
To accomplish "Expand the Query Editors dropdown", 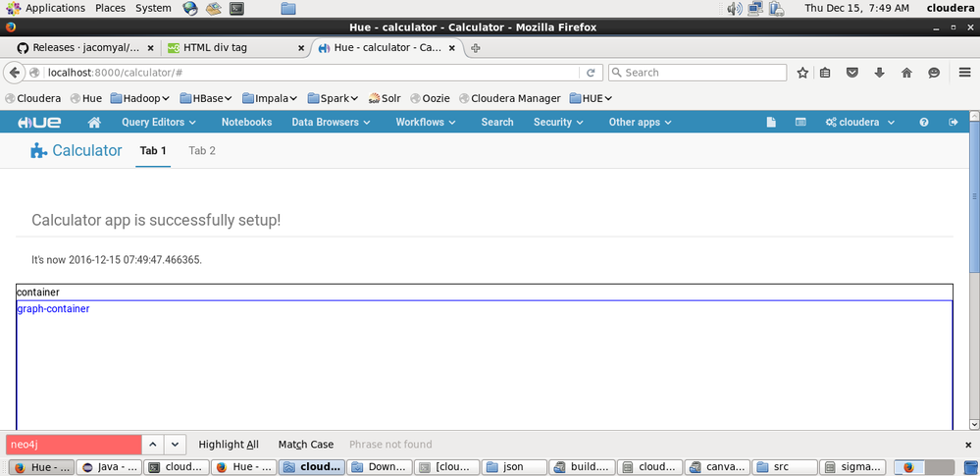I will click(159, 122).
